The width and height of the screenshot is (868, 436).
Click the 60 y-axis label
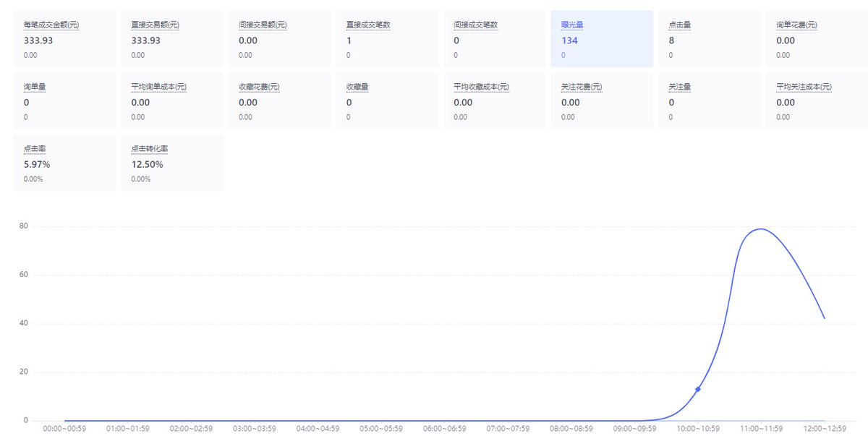tap(24, 275)
